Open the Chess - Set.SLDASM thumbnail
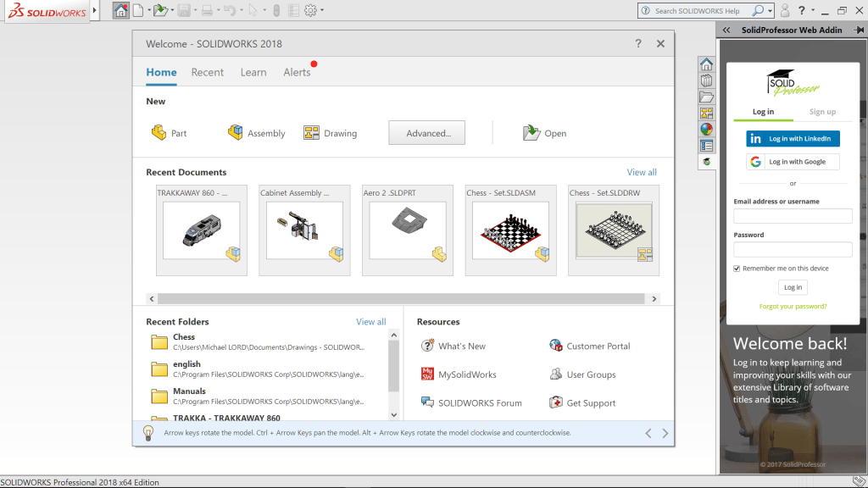This screenshot has height=488, width=868. coord(510,230)
